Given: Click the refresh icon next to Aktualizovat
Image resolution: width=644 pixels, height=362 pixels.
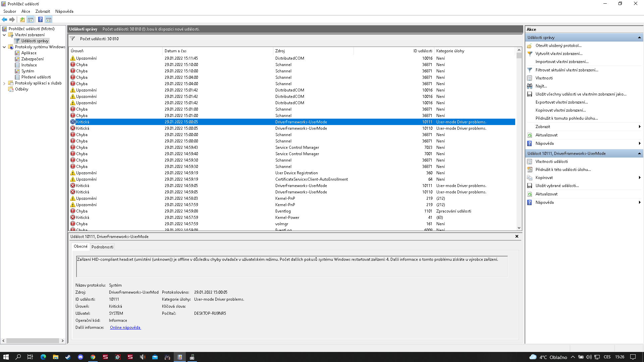Looking at the screenshot, I should [530, 135].
